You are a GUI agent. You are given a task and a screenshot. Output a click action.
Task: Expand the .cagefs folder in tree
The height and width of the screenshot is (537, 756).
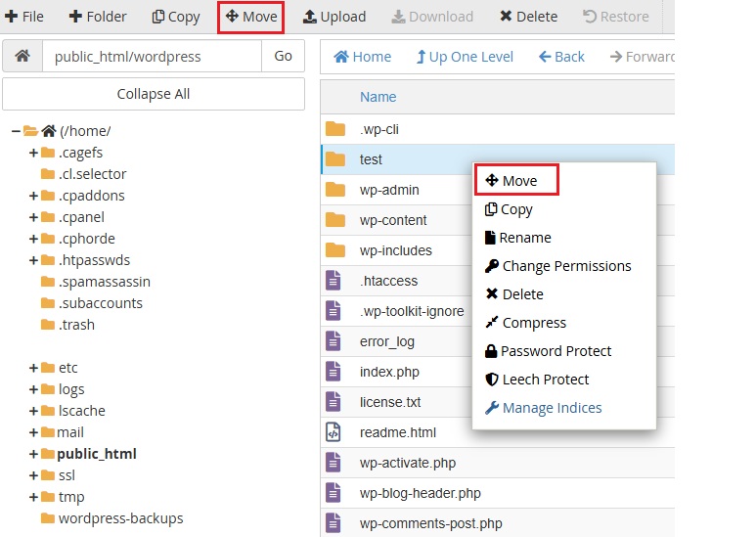[34, 153]
